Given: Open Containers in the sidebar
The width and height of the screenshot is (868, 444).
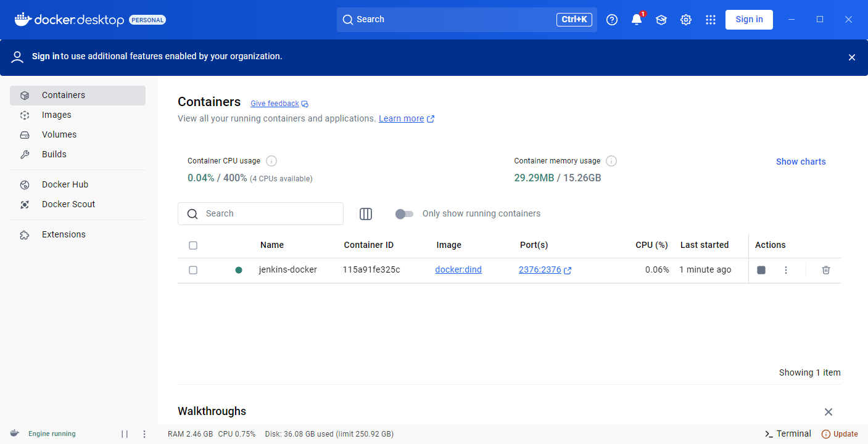Looking at the screenshot, I should (x=78, y=96).
